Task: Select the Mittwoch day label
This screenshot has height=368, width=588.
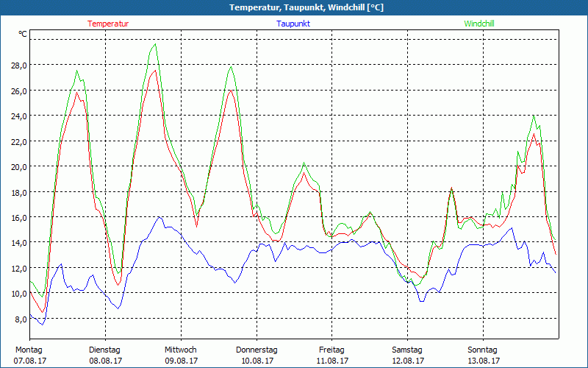Action: pos(180,350)
